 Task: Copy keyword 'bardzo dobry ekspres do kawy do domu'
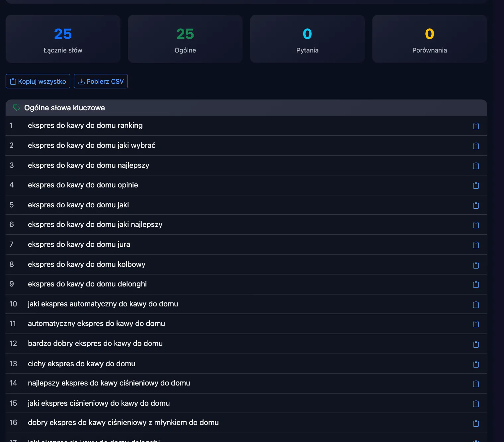(476, 344)
